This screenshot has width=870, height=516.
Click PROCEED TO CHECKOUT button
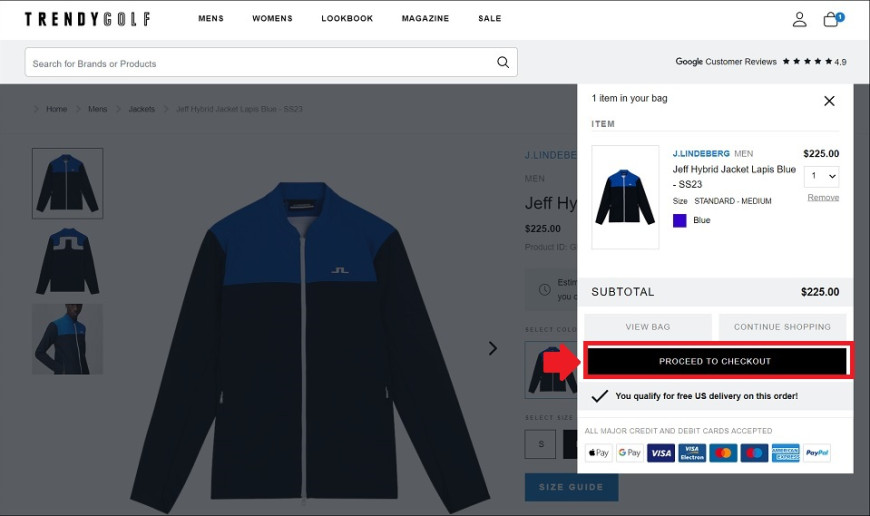[x=716, y=361]
